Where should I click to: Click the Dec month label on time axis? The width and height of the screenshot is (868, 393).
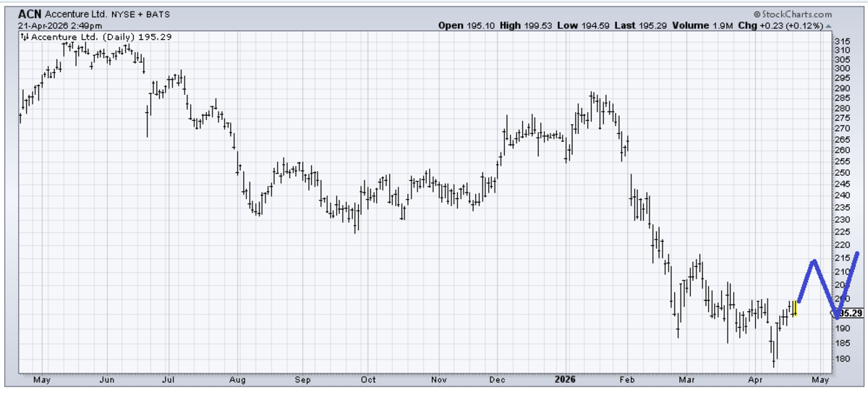tap(497, 379)
